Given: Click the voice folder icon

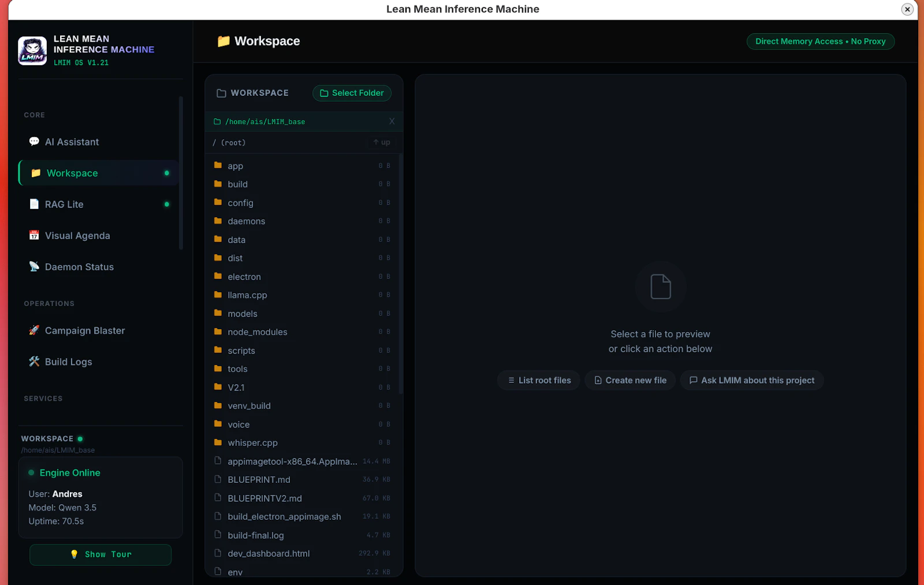Looking at the screenshot, I should point(218,423).
